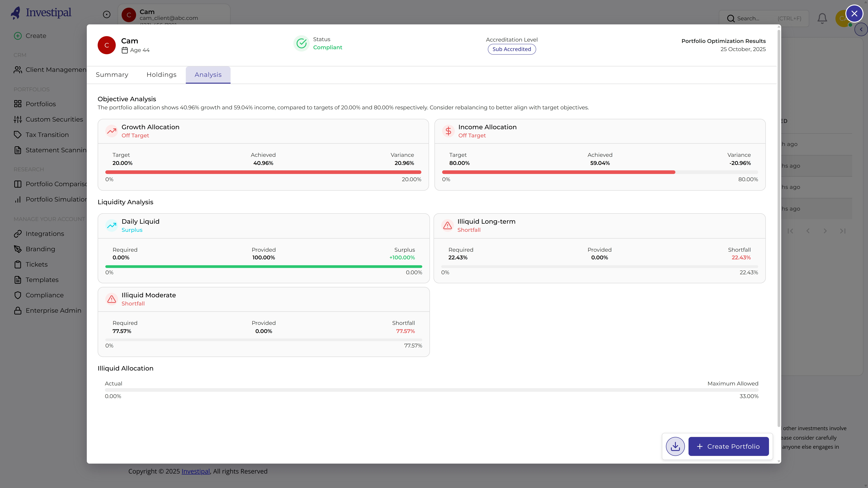Open the Investipal footer link
The image size is (868, 488).
coord(196,472)
